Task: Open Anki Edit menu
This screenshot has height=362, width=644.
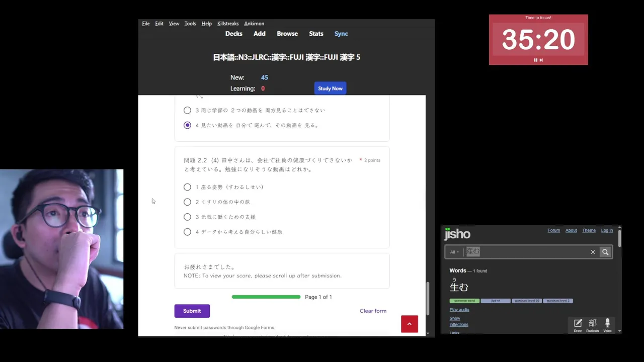Action: (159, 24)
